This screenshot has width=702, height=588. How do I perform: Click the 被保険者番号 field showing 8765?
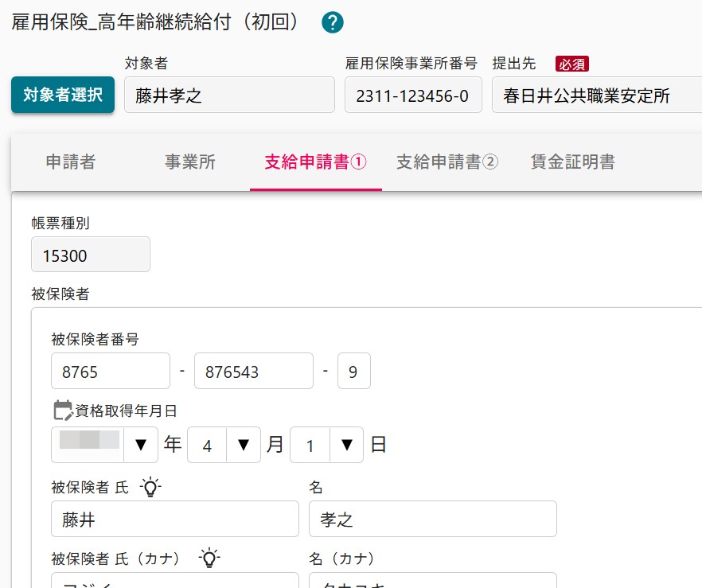111,371
